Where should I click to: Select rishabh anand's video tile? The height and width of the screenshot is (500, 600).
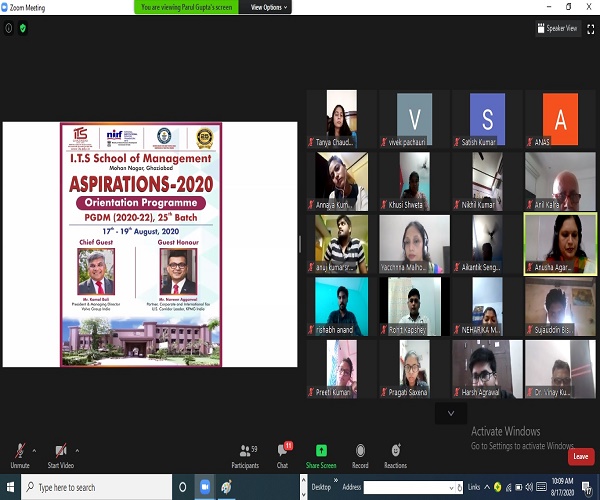[342, 306]
